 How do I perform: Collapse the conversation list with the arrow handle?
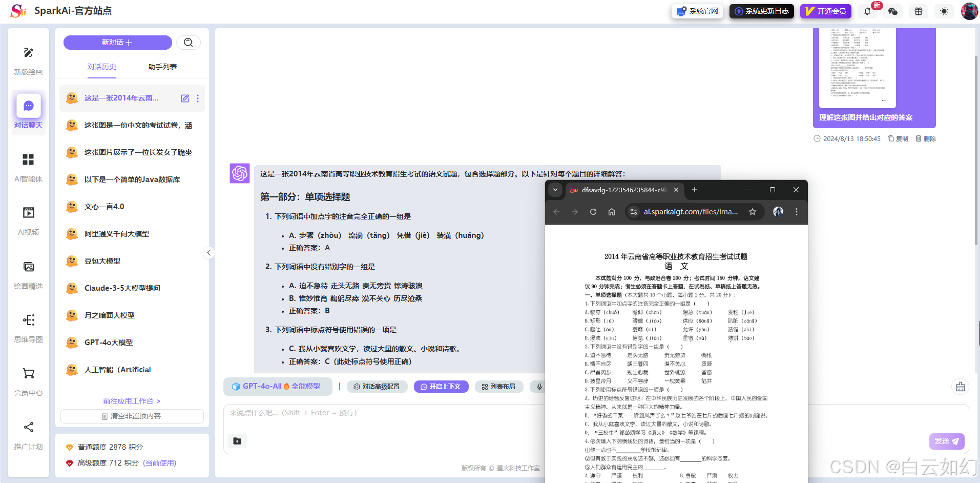tap(208, 253)
